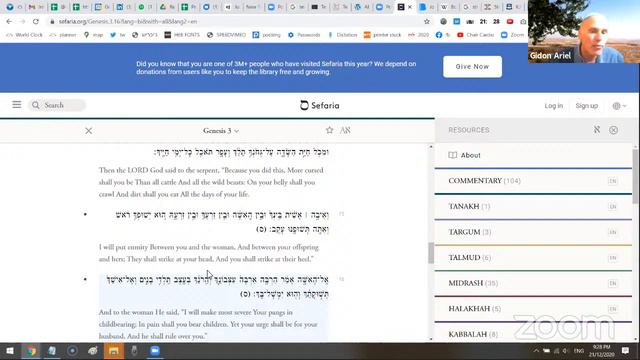Click Gidon Ariel's Zoom video thumbnail

[584, 31]
